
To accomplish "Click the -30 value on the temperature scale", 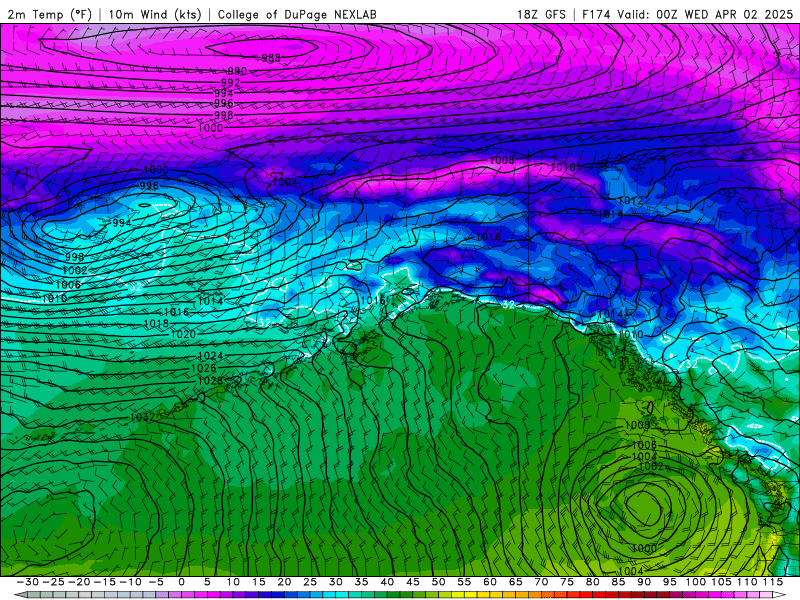I will point(28,582).
